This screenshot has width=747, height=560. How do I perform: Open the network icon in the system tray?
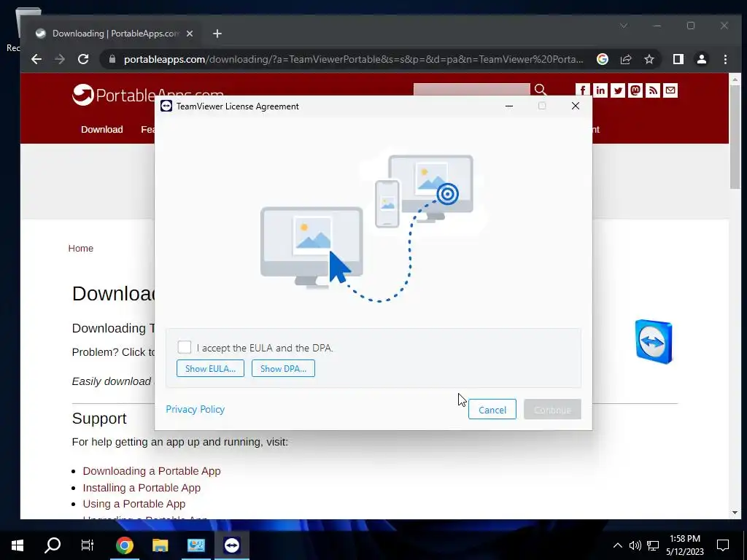[653, 545]
